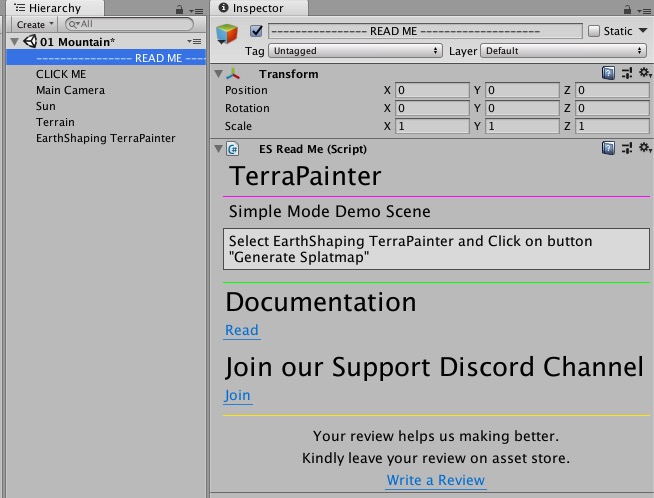Click the Unity scene icon beside 01 Mountain

(x=30, y=41)
